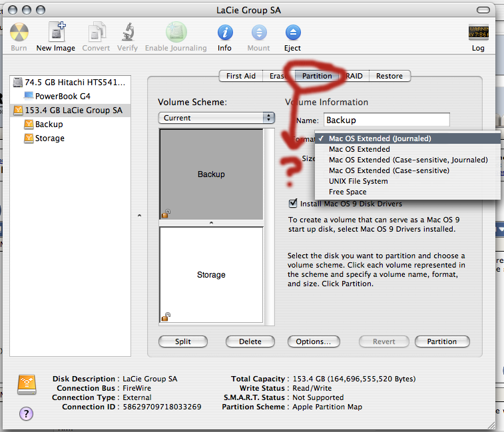Image resolution: width=504 pixels, height=432 pixels.
Task: Choose Mac OS Extended (Journaled) format
Action: coord(407,138)
